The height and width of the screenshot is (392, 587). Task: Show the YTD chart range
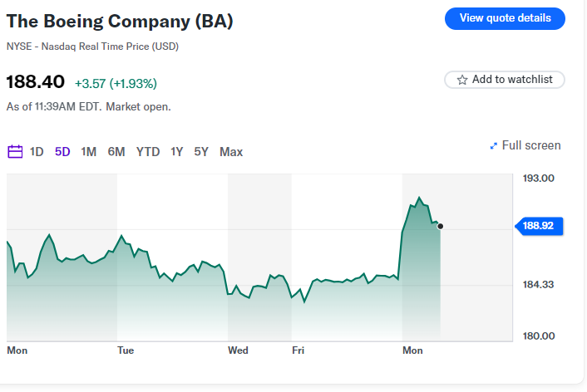pos(148,152)
